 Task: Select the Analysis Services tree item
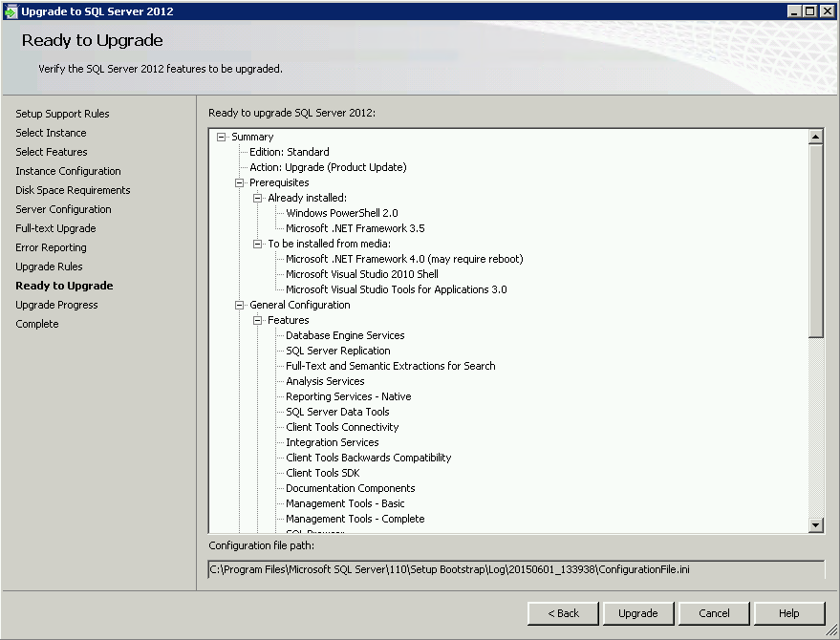(x=325, y=381)
